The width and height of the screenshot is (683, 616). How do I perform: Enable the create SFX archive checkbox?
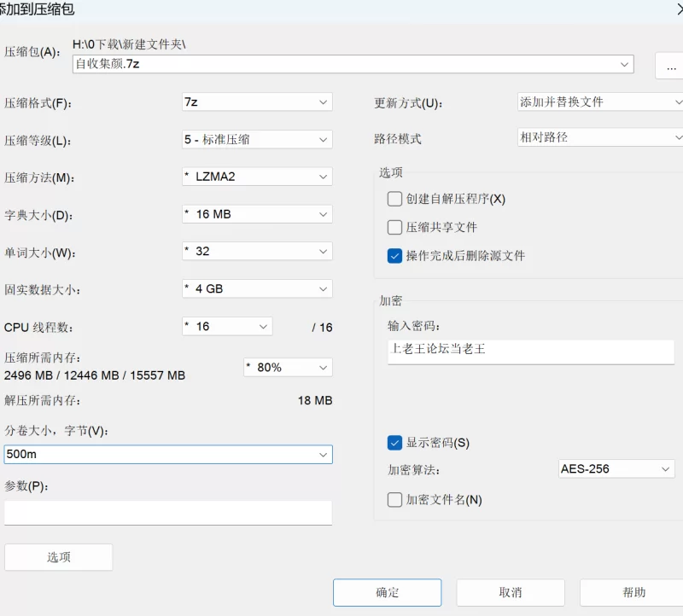(x=394, y=199)
